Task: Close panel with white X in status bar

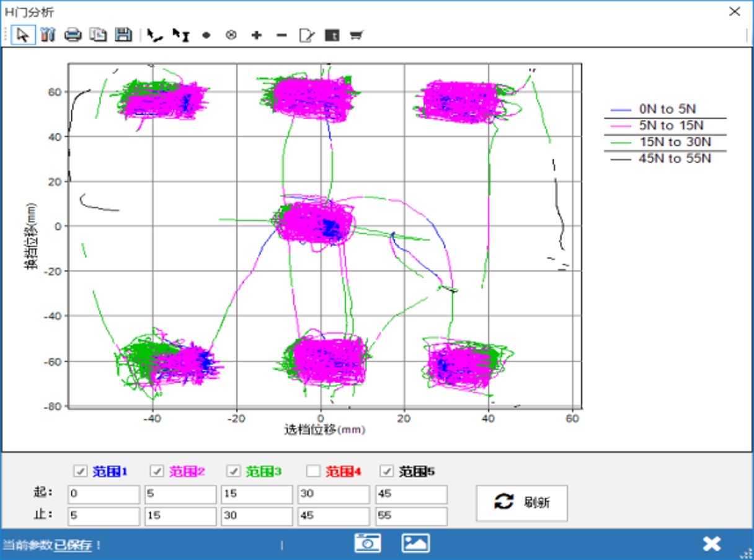Action: 712,543
